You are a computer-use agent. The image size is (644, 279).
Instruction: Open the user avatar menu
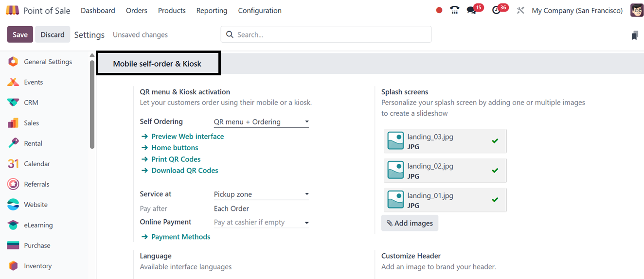tap(637, 10)
